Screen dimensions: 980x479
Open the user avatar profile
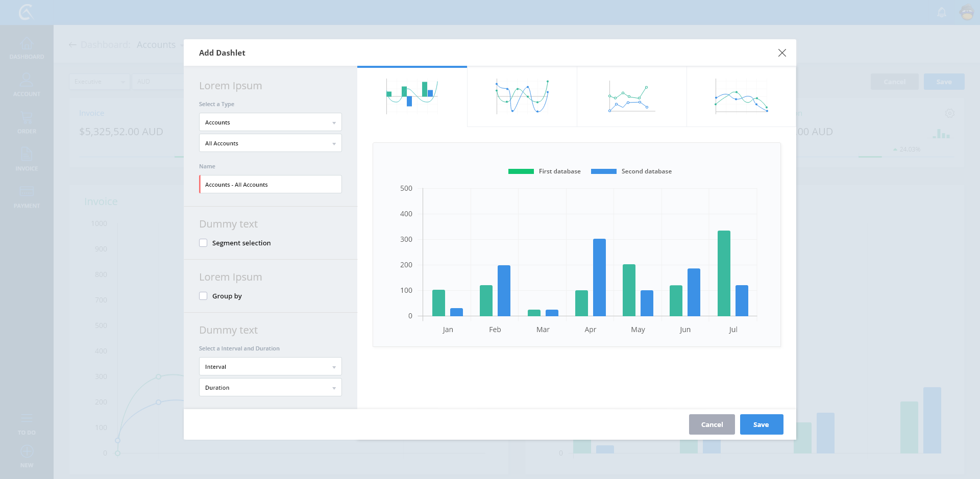point(967,12)
